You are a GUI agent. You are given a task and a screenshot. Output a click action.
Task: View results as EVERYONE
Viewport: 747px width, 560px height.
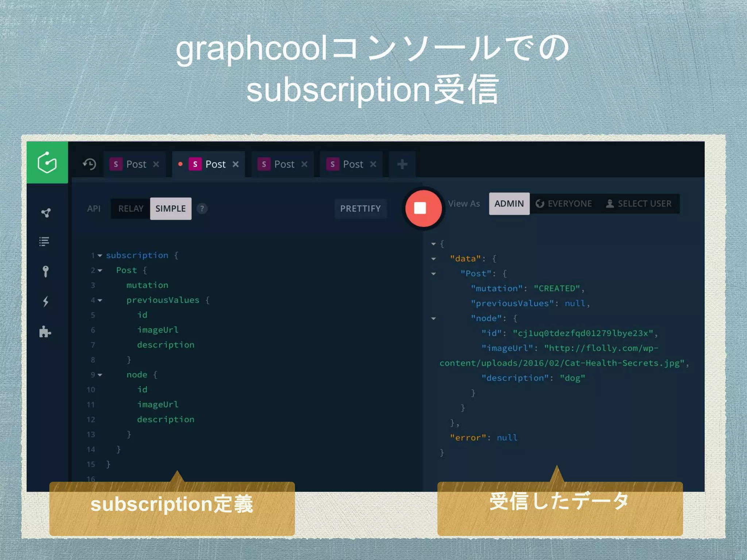pos(564,203)
